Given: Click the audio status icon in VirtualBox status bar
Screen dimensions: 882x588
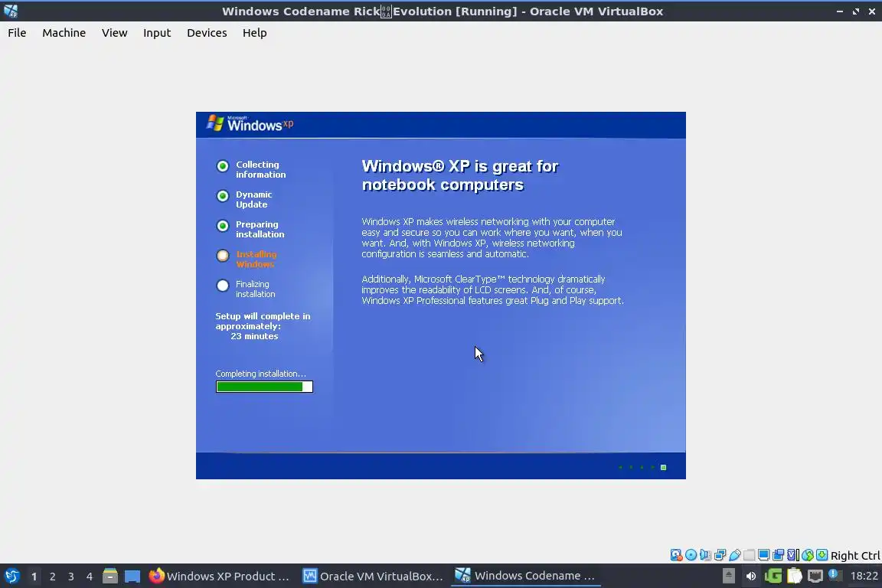Looking at the screenshot, I should (705, 555).
